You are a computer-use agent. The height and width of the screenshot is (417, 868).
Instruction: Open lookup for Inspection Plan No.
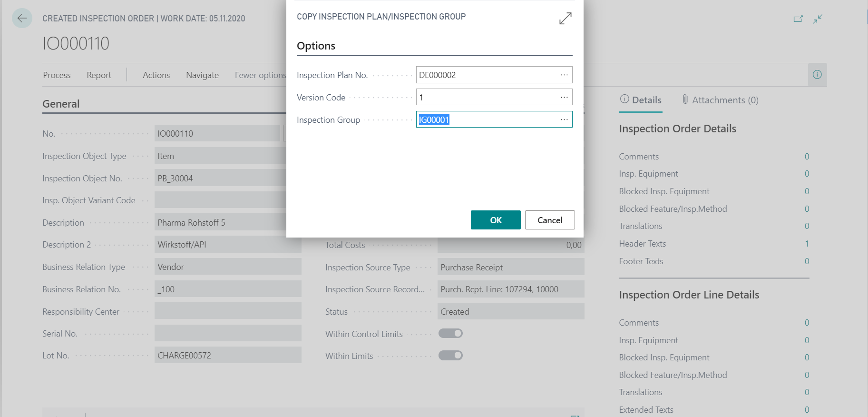tap(564, 75)
